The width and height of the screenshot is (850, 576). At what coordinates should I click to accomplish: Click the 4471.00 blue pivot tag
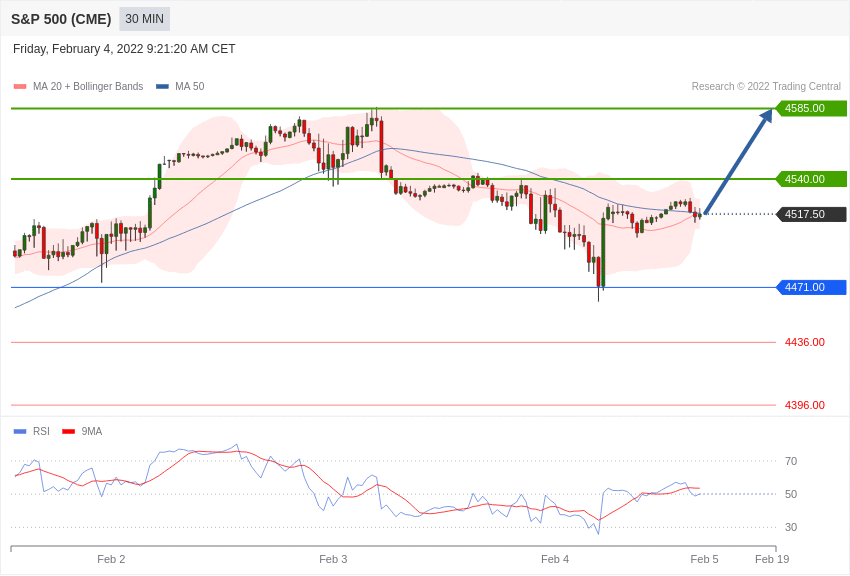pos(812,287)
